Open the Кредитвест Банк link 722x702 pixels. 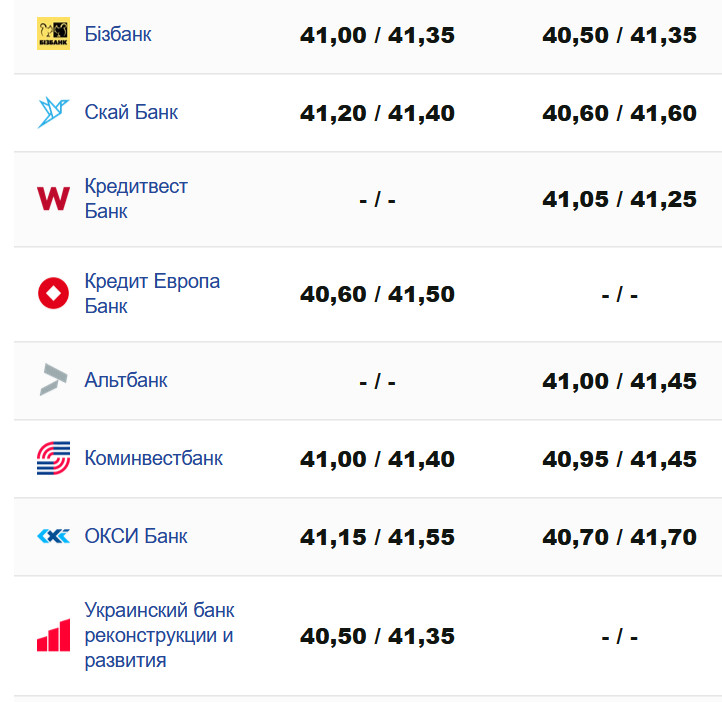[136, 199]
